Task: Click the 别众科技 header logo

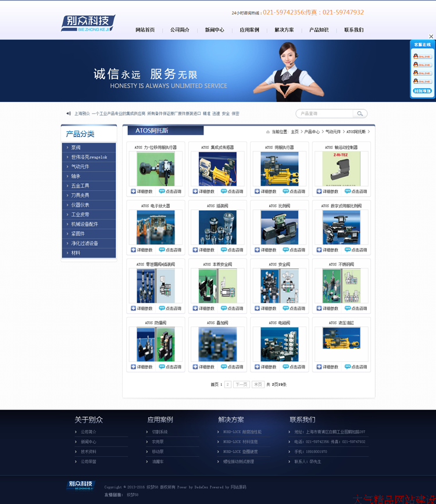Action: (88, 23)
